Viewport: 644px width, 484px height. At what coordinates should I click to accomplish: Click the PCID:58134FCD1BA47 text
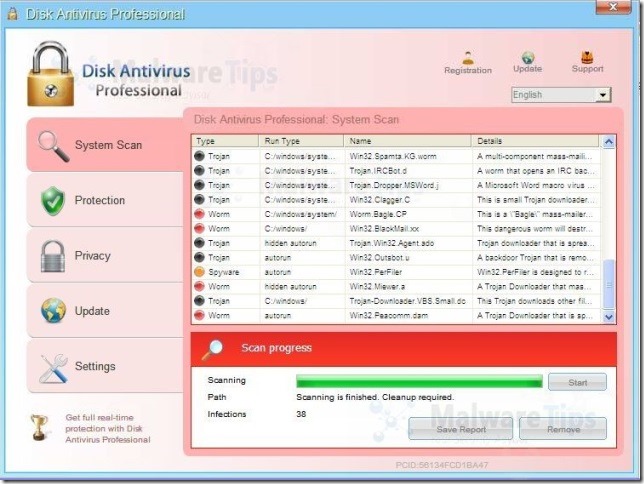tap(442, 465)
